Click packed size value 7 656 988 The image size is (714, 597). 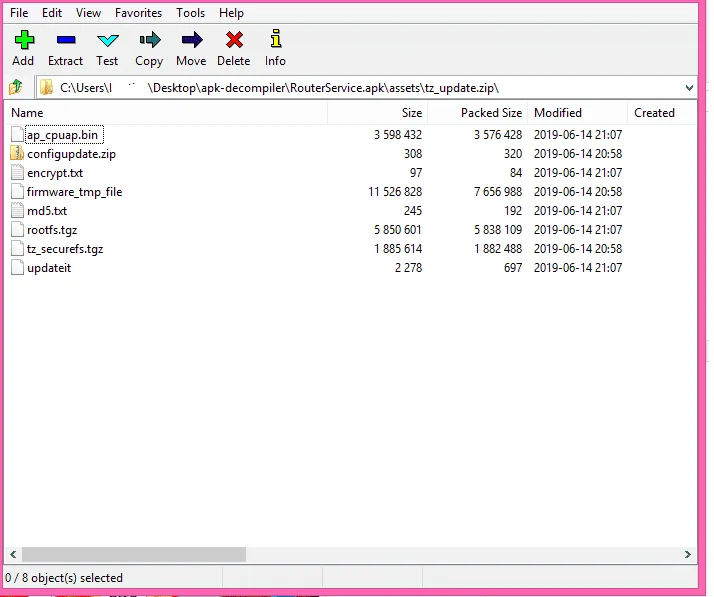click(x=498, y=192)
